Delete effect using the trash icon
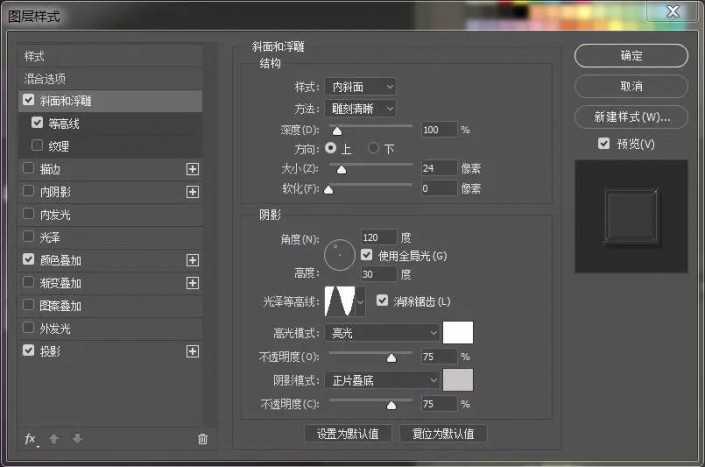Screen dimensions: 705x467 [203, 438]
